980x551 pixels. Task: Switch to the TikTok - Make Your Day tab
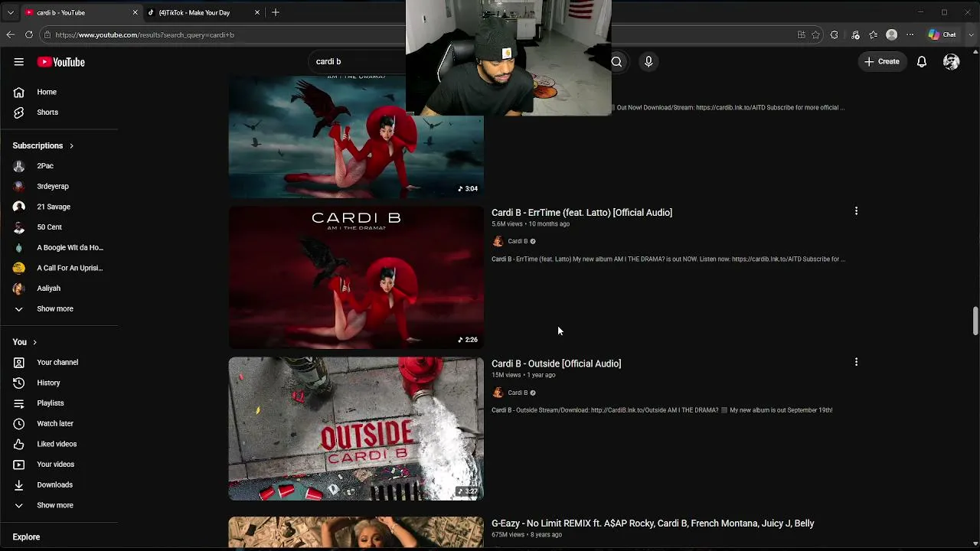click(x=203, y=12)
